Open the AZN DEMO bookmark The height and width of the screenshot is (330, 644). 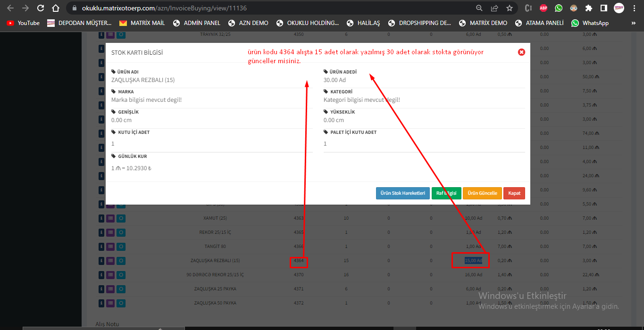pos(248,23)
